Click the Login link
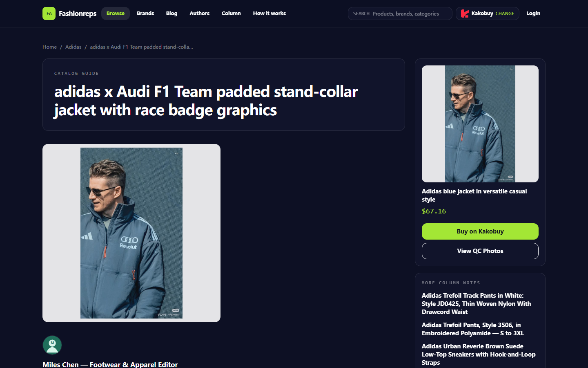The width and height of the screenshot is (588, 368). coord(533,13)
